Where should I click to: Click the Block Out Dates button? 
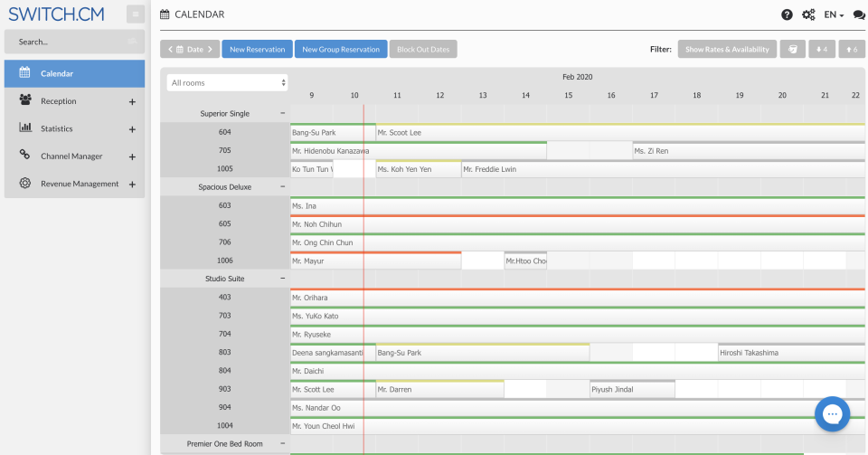tap(423, 49)
